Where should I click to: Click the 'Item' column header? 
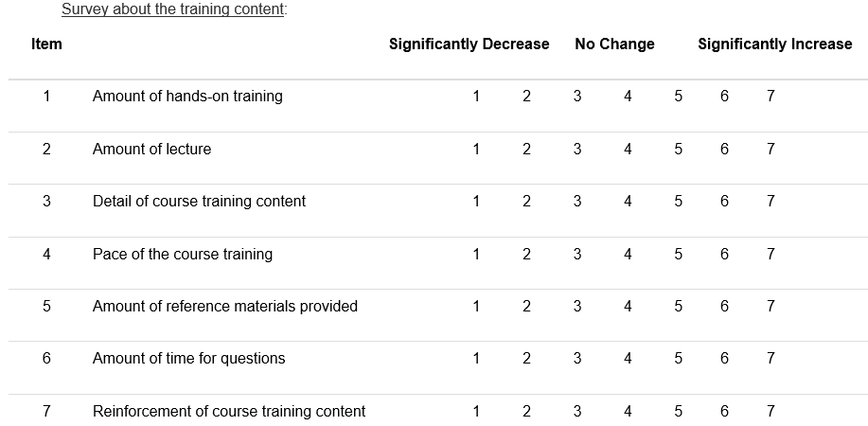click(x=46, y=44)
